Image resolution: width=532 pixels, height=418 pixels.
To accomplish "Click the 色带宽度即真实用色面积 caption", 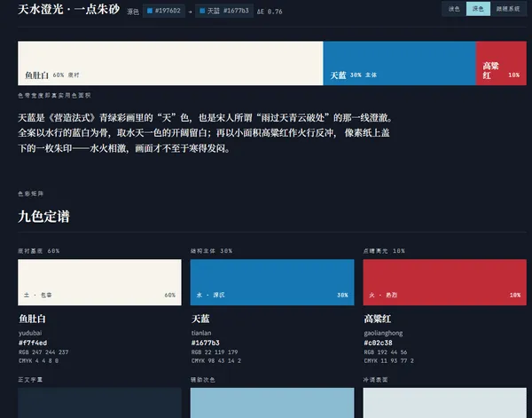I will click(54, 96).
